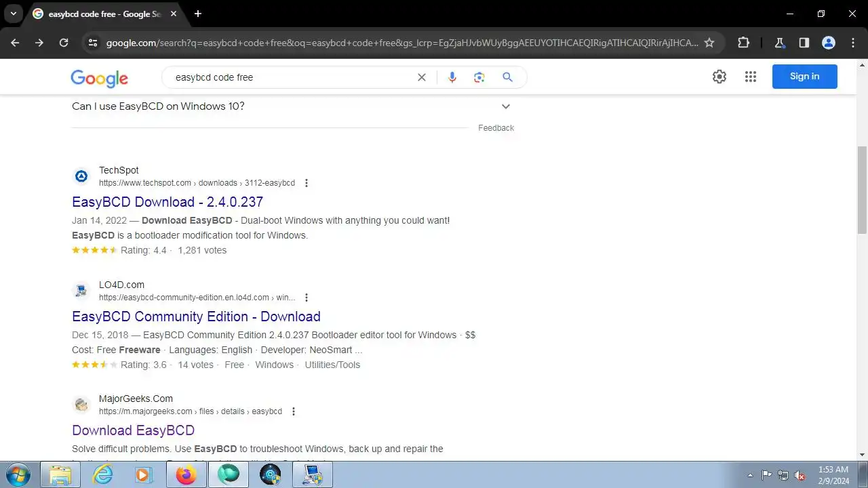
Task: Click the lo4d.com URL breadcrumb
Action: [x=197, y=298]
